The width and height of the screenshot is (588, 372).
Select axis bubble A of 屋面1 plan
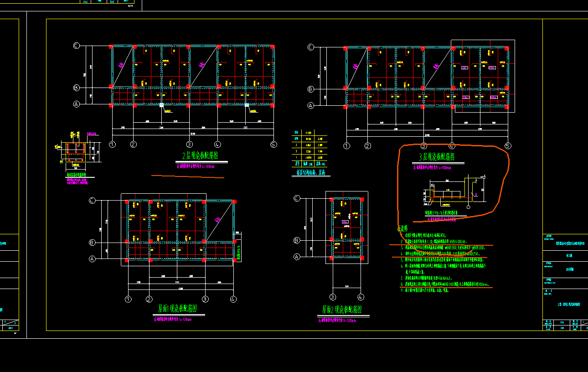pyautogui.click(x=93, y=259)
